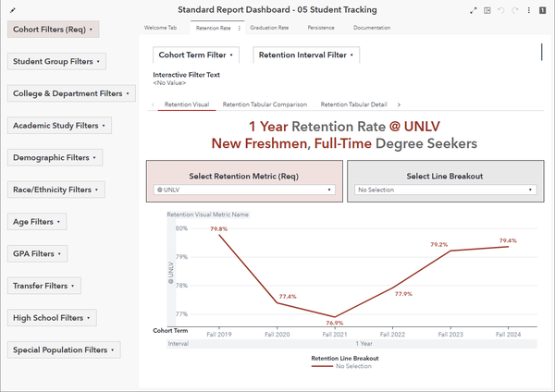Image resolution: width=555 pixels, height=392 pixels.
Task: Click the Interactive Filter Text label
Action: pos(186,75)
